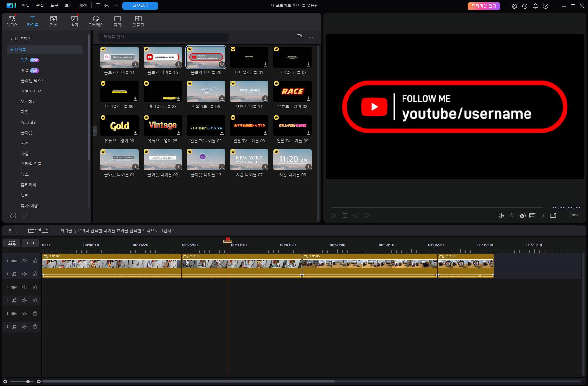Play the preview
The image size is (588, 386).
pyautogui.click(x=334, y=215)
